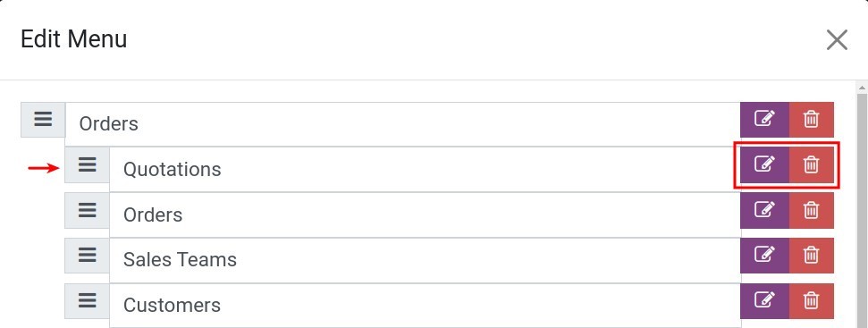Edit the Customers menu entry
This screenshot has width=868, height=328.
pyautogui.click(x=764, y=301)
